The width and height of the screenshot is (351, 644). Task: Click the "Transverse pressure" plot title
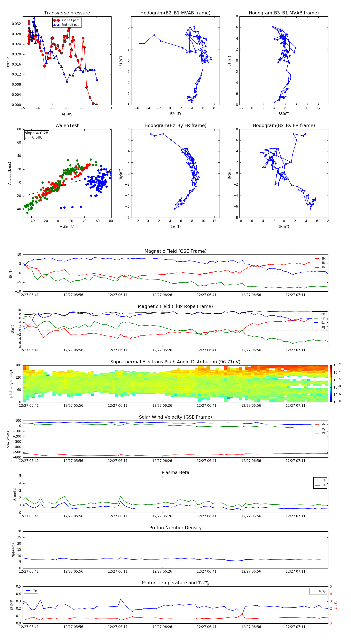tap(67, 13)
